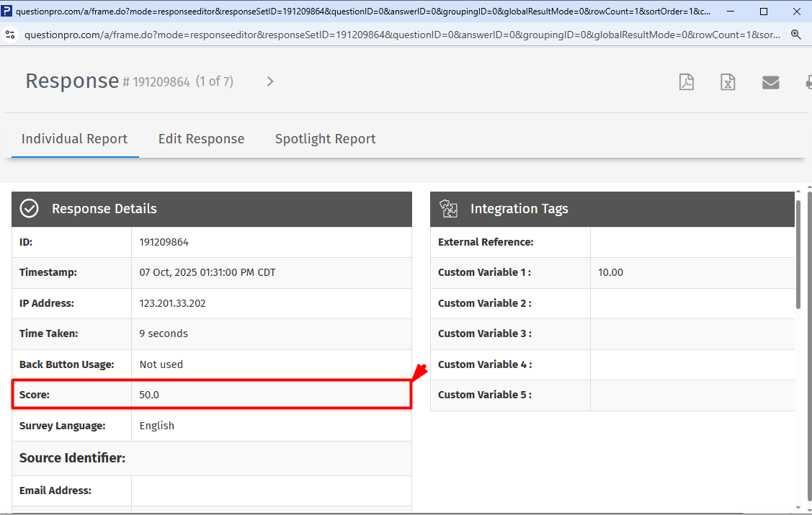Click the QuestionPro favicon in title bar
This screenshot has height=515, width=812.
[x=7, y=12]
